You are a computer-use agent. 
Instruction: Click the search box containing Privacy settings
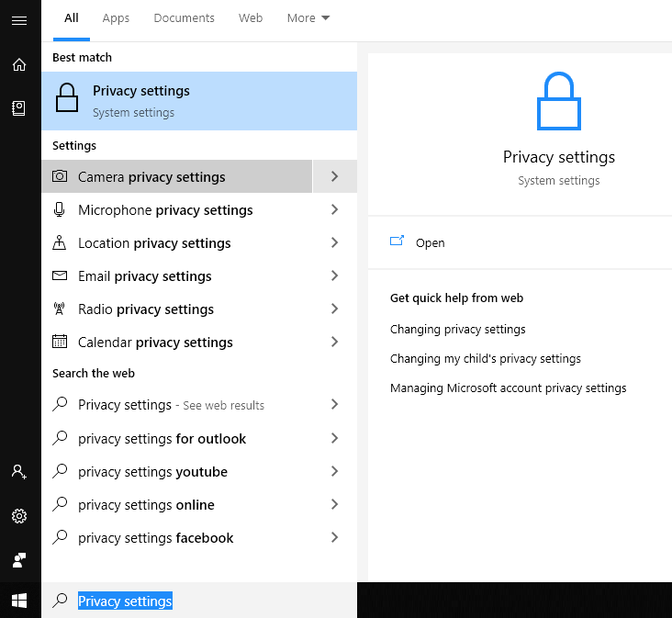[x=199, y=600]
